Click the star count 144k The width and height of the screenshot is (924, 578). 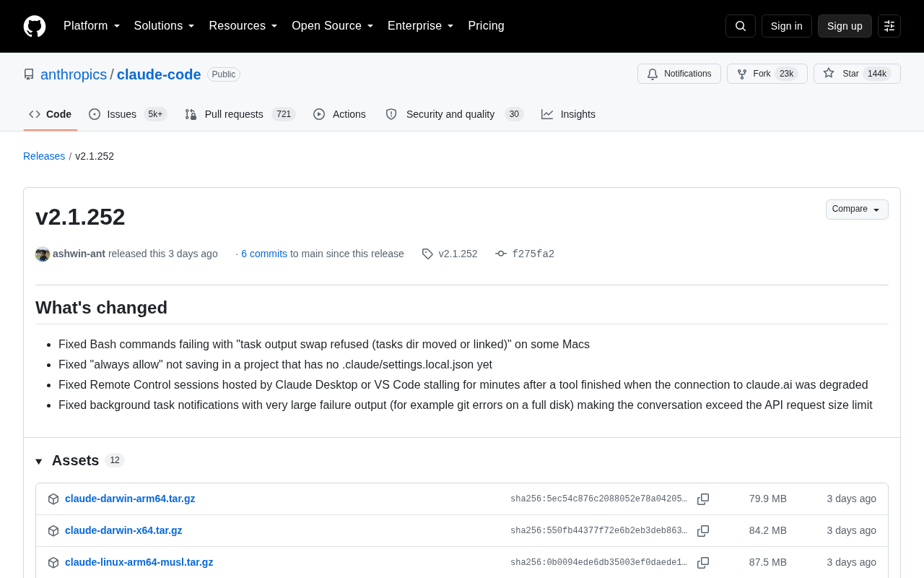pyautogui.click(x=877, y=74)
